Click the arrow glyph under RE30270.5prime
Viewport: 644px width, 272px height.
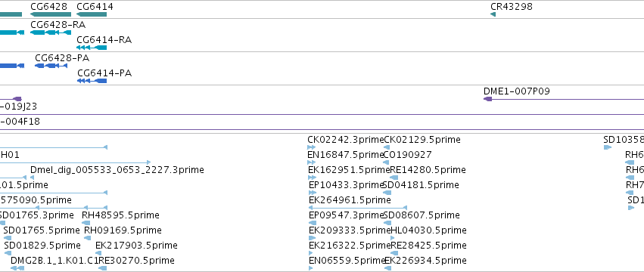[103, 268]
